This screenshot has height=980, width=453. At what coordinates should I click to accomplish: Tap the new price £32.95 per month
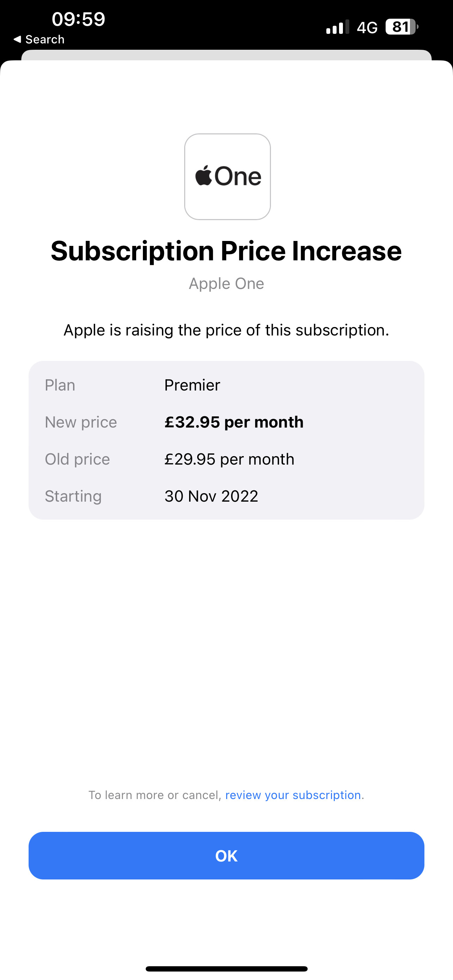click(x=234, y=422)
